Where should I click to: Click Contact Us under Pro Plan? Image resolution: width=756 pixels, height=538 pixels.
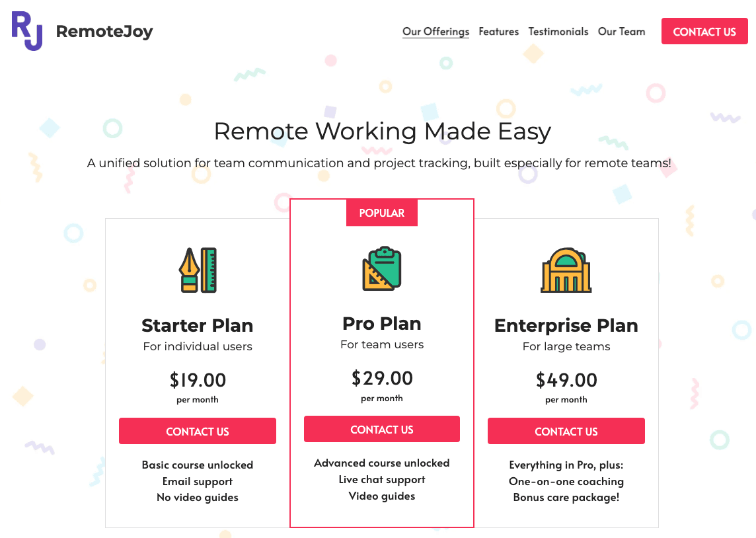pyautogui.click(x=382, y=429)
